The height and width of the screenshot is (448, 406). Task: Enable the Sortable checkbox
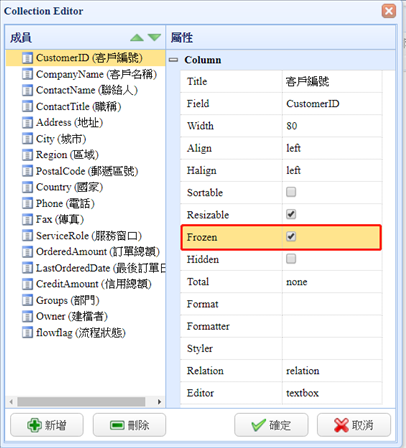point(291,192)
